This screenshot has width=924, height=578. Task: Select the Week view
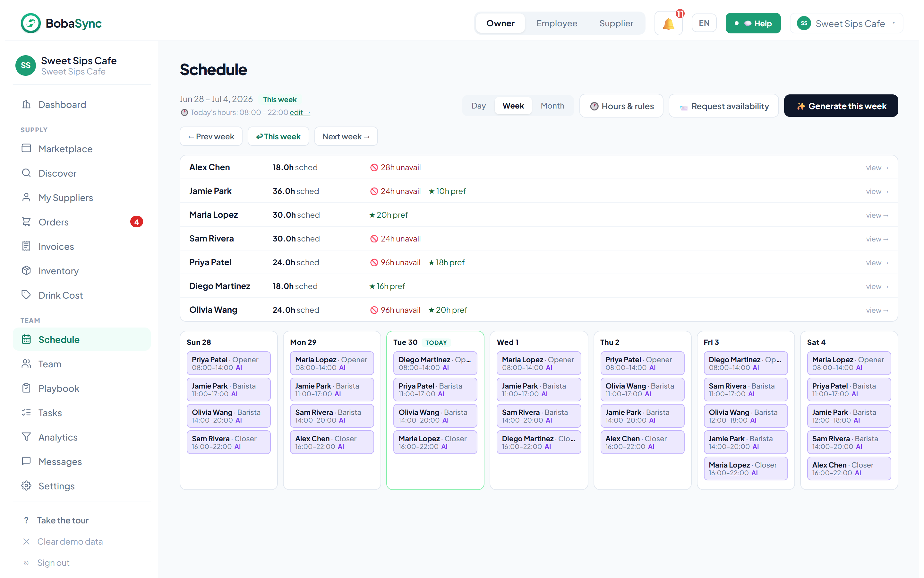pos(513,106)
